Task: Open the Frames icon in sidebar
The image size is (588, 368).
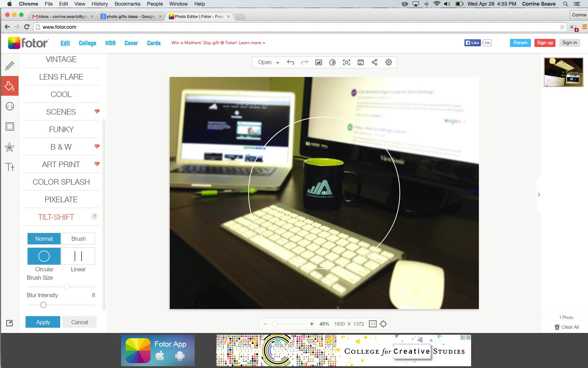Action: 10,127
